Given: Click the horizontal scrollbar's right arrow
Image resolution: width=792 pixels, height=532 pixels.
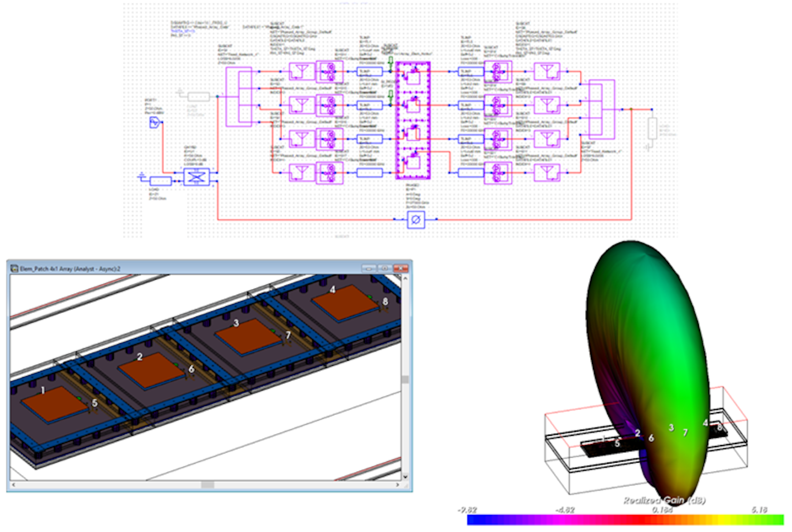Looking at the screenshot, I should pyautogui.click(x=398, y=485).
